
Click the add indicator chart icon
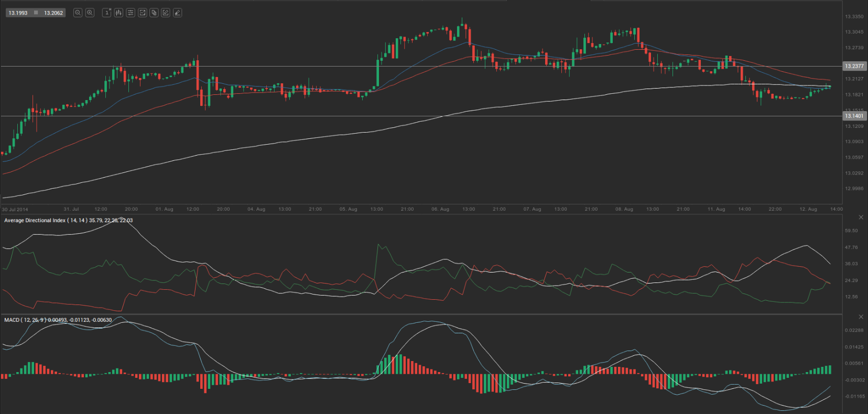[142, 13]
